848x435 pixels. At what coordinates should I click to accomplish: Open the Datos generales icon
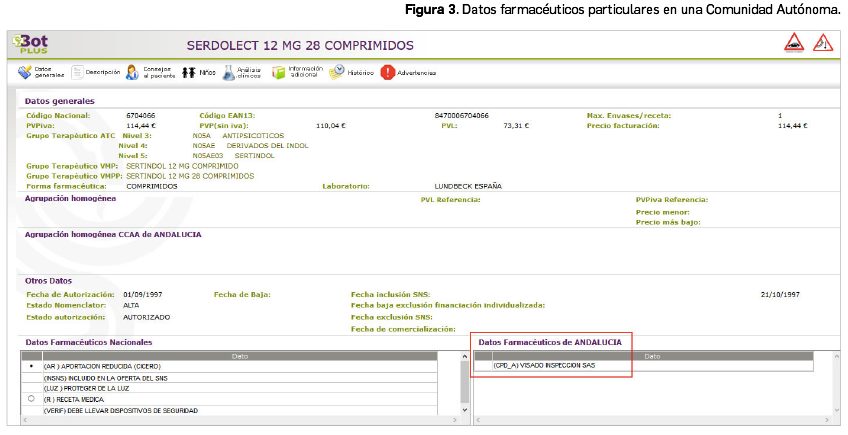click(x=25, y=72)
